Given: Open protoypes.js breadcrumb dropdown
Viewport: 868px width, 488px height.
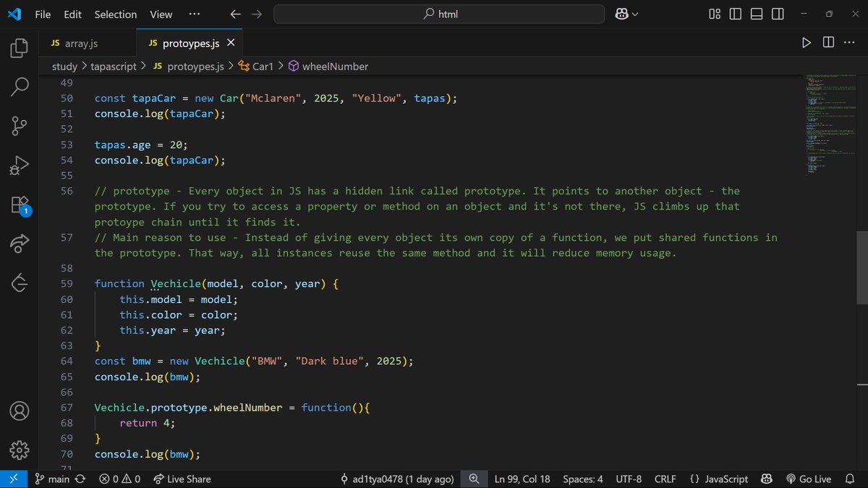Looking at the screenshot, I should coord(190,67).
